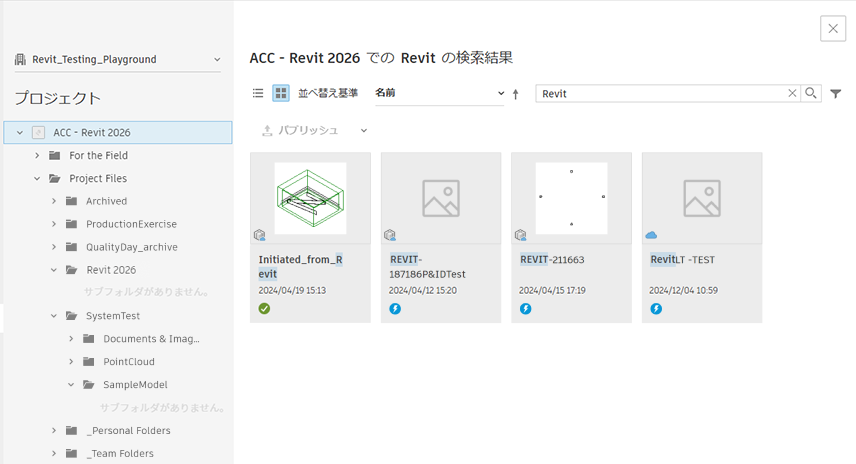Expand QualityDay_archive folder chevron
The width and height of the screenshot is (856, 464).
[x=54, y=247]
